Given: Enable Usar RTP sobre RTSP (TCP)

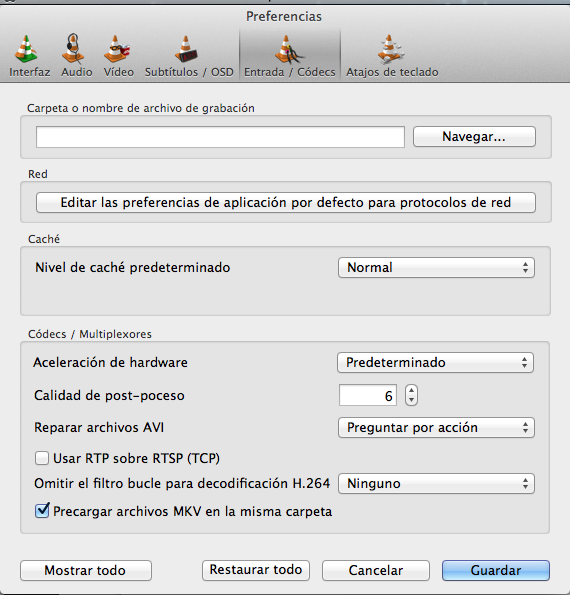Looking at the screenshot, I should [x=42, y=458].
